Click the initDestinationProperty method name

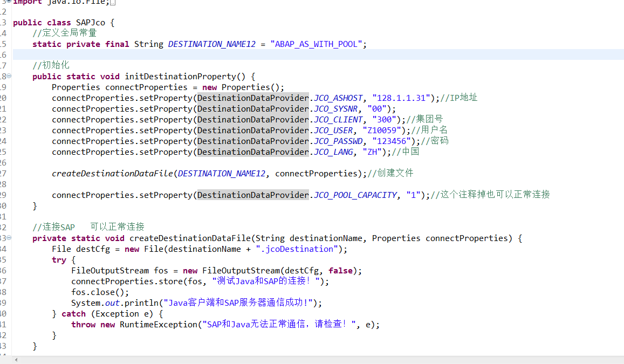click(180, 77)
